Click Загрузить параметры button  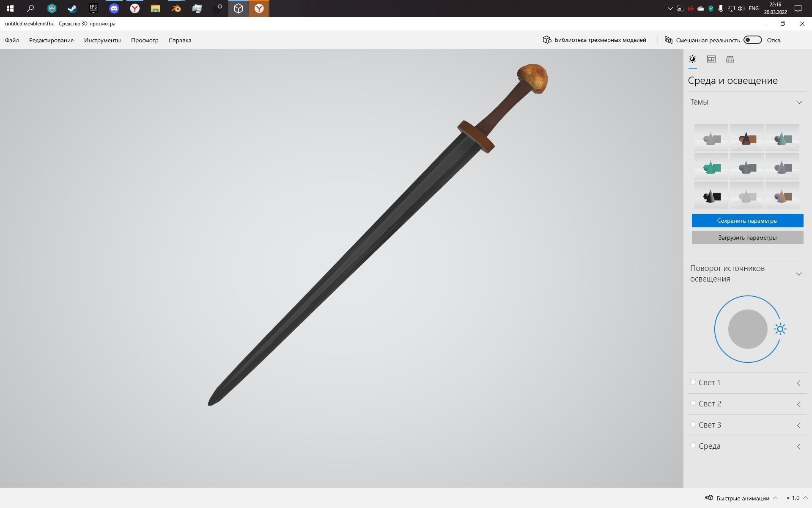747,237
